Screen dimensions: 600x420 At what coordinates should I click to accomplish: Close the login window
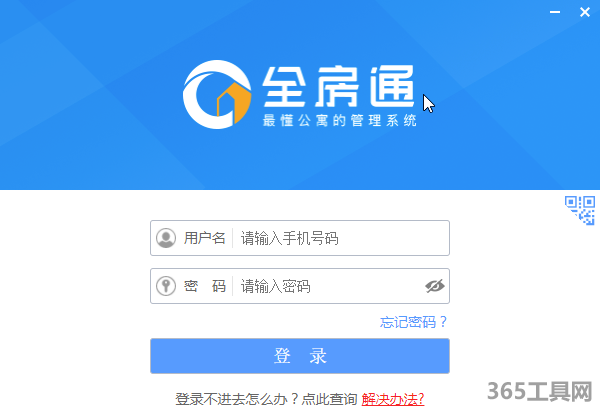(x=585, y=12)
